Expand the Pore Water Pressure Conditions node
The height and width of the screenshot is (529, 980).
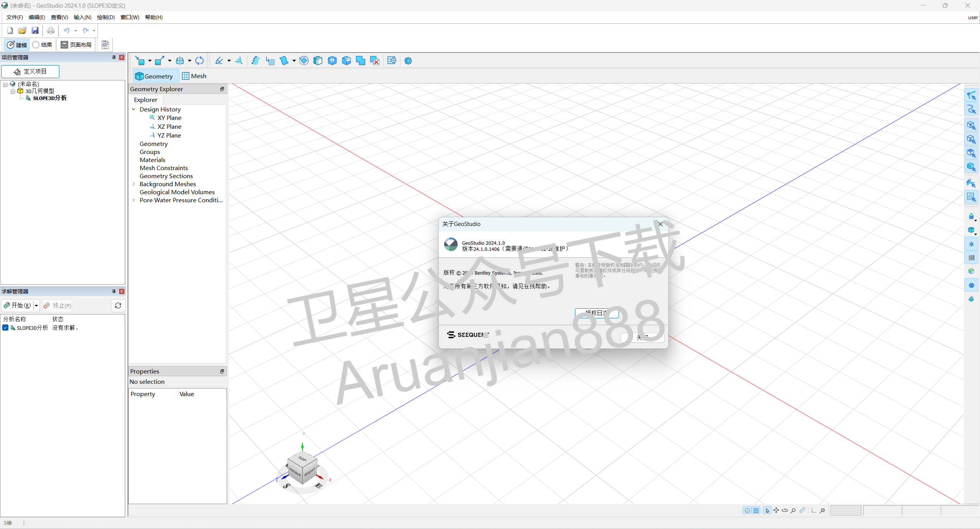click(134, 200)
